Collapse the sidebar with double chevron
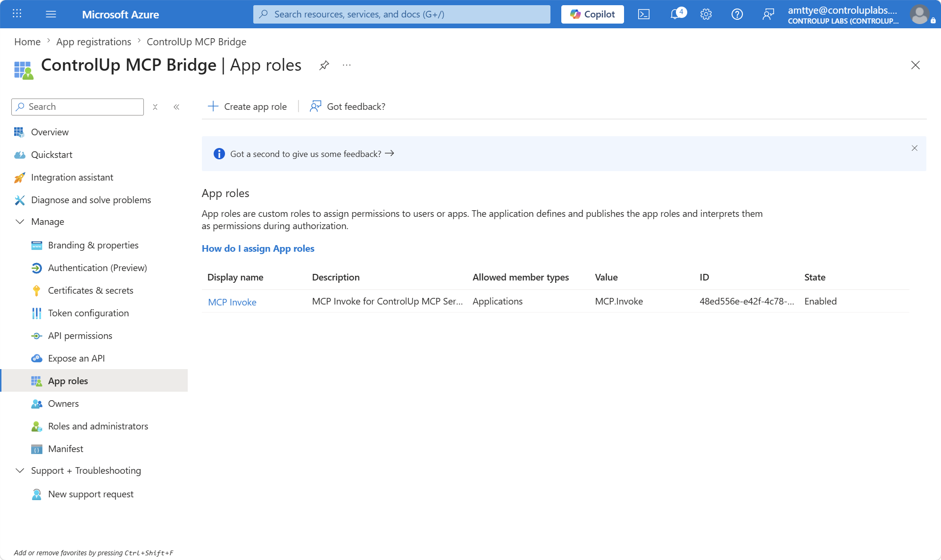Viewport: 941px width, 560px height. pyautogui.click(x=176, y=107)
